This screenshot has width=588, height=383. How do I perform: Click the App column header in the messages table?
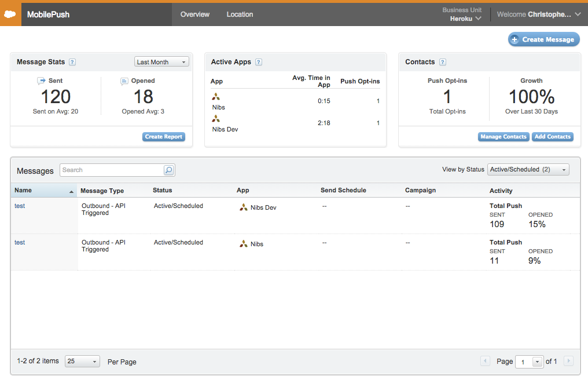click(x=242, y=191)
